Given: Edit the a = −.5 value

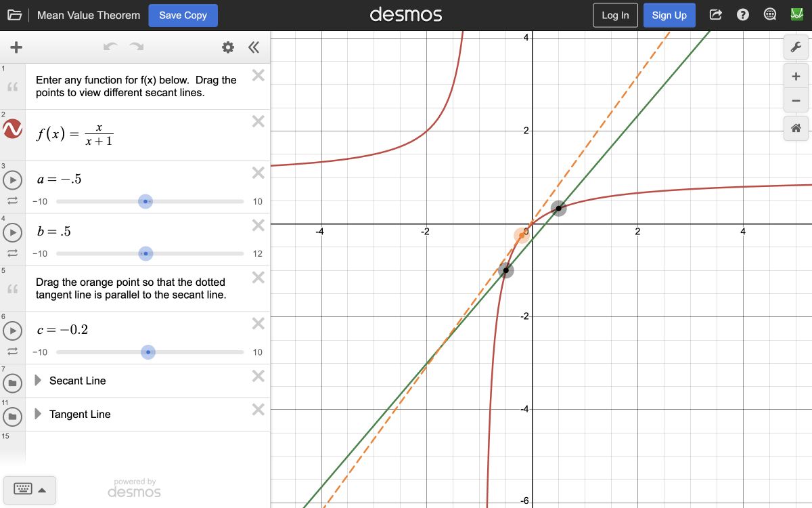Looking at the screenshot, I should pyautogui.click(x=60, y=179).
